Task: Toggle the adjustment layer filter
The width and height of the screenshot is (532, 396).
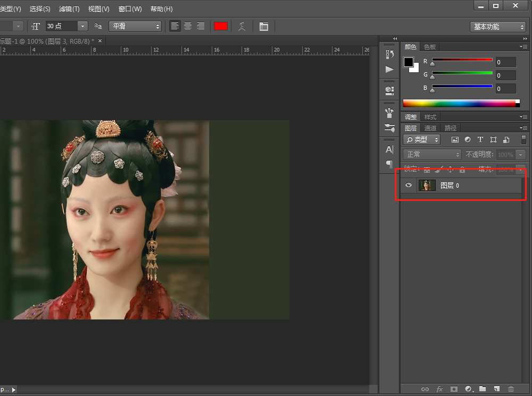Action: tap(468, 139)
